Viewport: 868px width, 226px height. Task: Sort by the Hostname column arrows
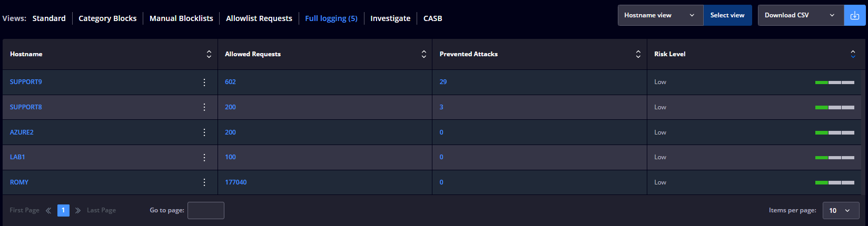209,54
